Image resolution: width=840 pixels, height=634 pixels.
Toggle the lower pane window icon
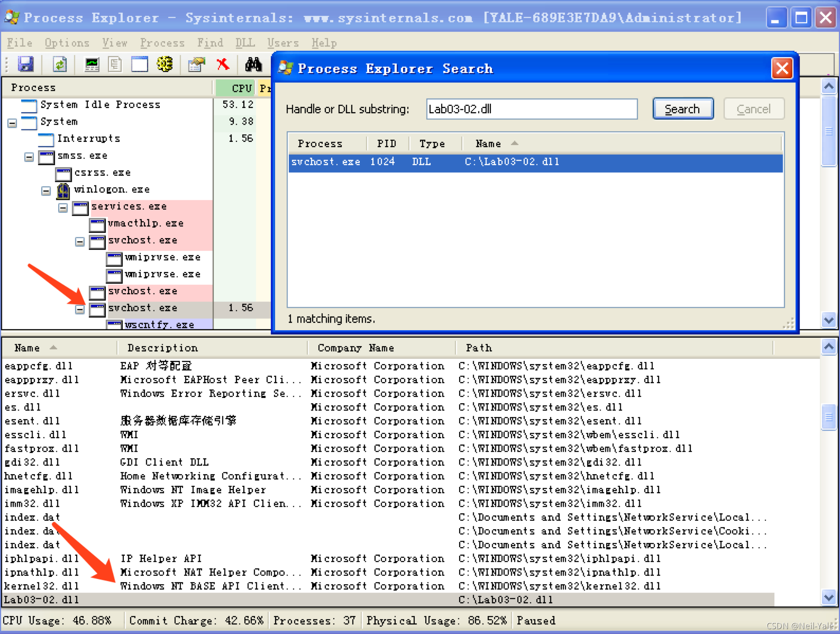pos(139,64)
